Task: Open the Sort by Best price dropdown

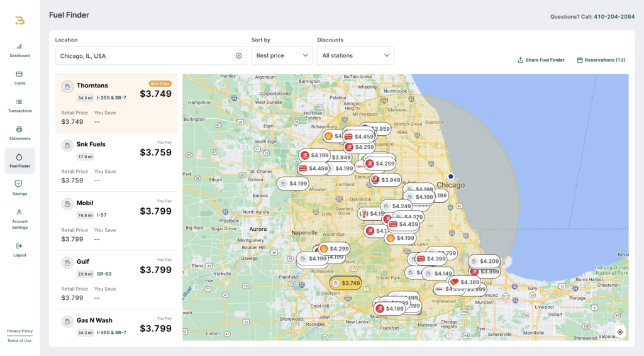Action: coord(282,55)
